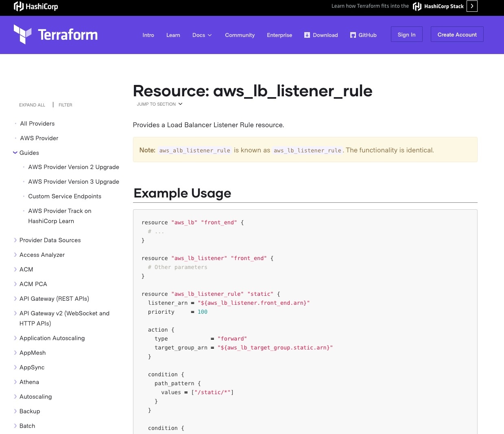Click the Filter option in sidebar
This screenshot has width=504, height=434.
pyautogui.click(x=65, y=105)
